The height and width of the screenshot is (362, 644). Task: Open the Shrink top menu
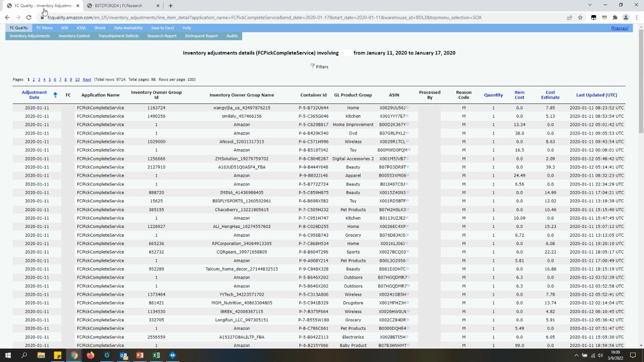100,28
